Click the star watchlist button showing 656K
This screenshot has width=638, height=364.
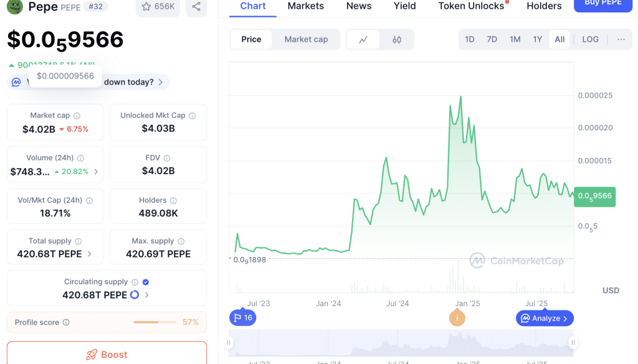click(x=158, y=6)
